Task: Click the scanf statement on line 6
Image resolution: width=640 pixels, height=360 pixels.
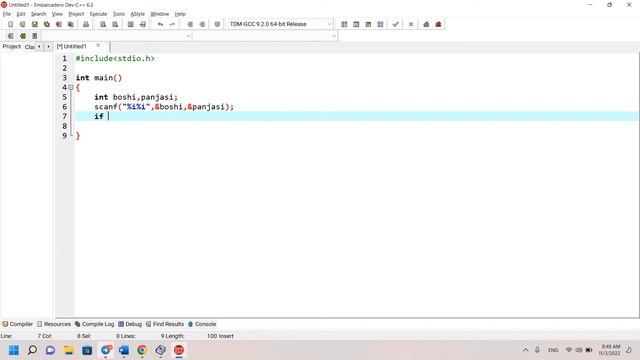Action: [164, 107]
